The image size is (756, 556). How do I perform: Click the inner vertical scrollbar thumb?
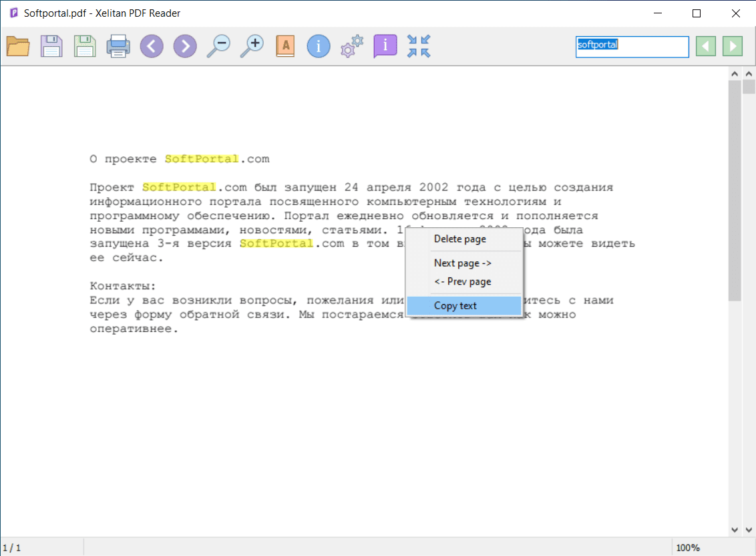735,190
